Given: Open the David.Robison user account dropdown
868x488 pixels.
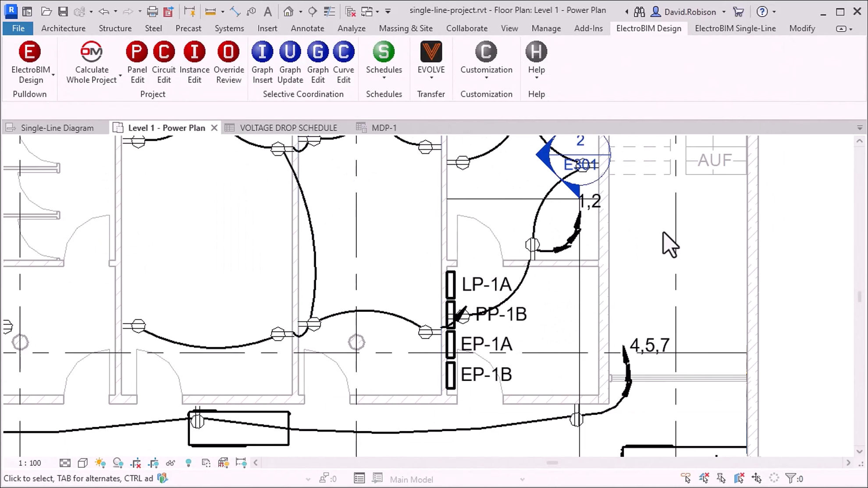Looking at the screenshot, I should coord(723,12).
